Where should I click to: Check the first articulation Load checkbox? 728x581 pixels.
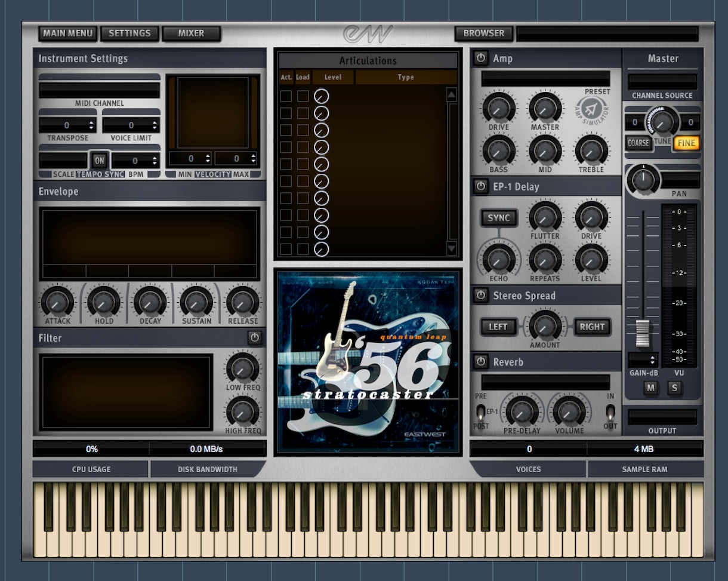(303, 96)
